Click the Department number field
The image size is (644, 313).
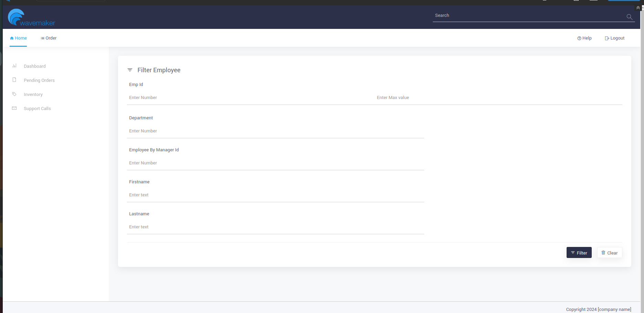coord(275,131)
